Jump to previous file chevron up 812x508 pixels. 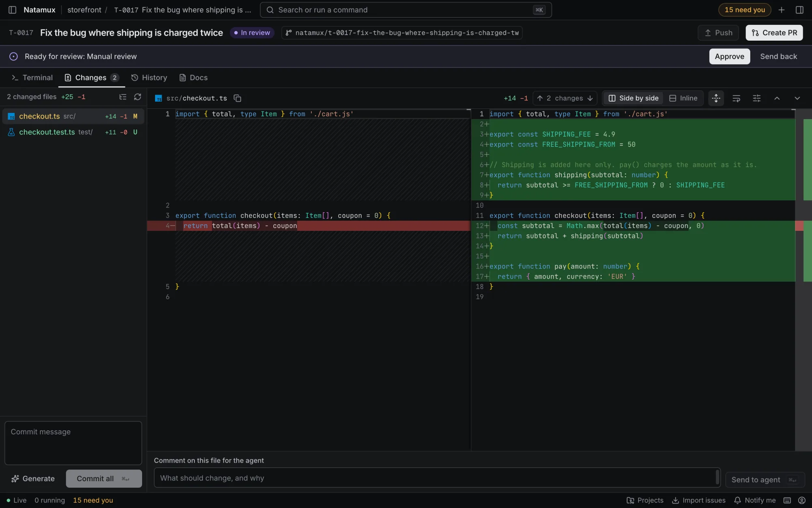click(777, 98)
